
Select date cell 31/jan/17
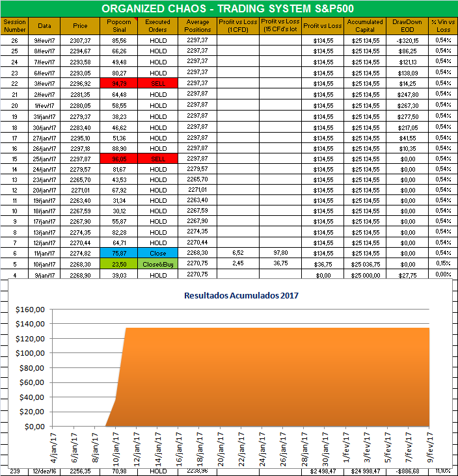coord(44,116)
